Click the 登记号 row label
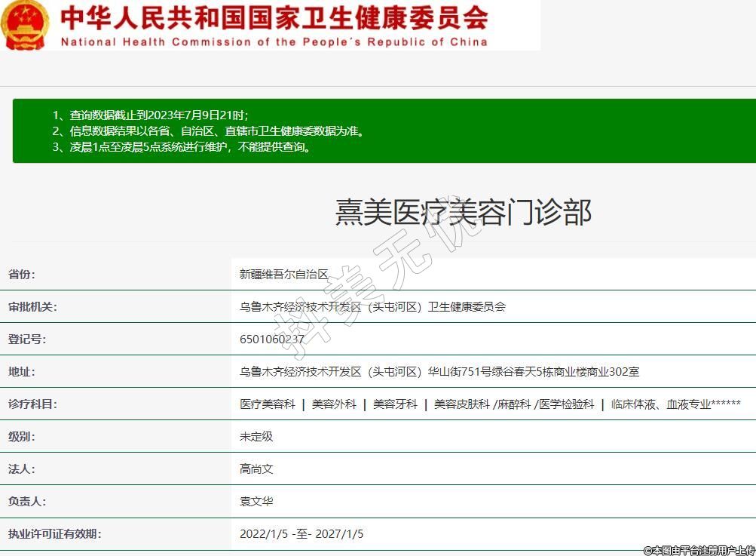This screenshot has height=556, width=756. [x=27, y=339]
